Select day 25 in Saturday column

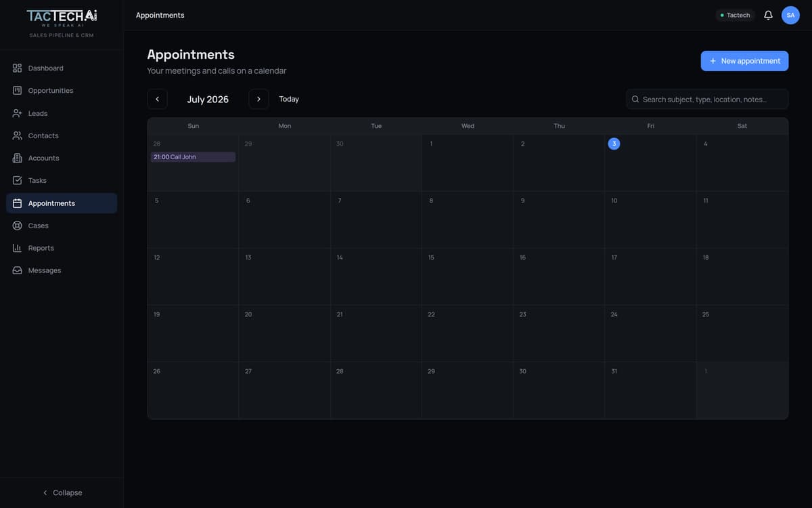[x=742, y=333]
